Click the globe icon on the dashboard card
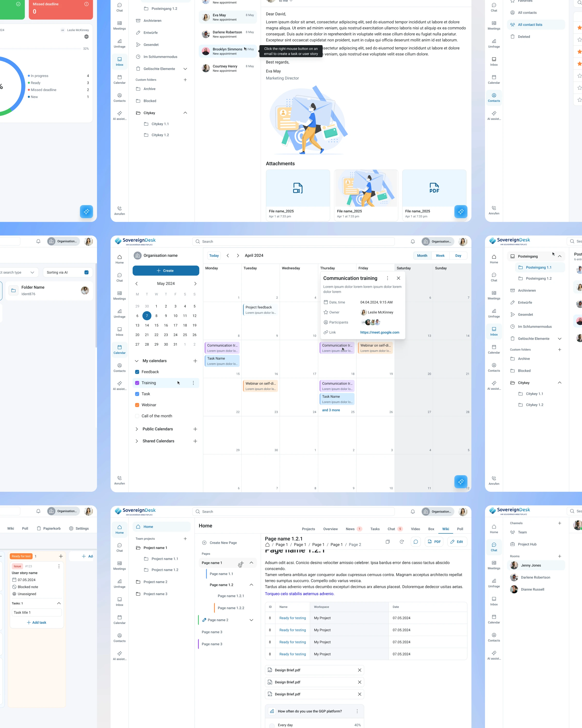This screenshot has width=582, height=728. pos(86,37)
